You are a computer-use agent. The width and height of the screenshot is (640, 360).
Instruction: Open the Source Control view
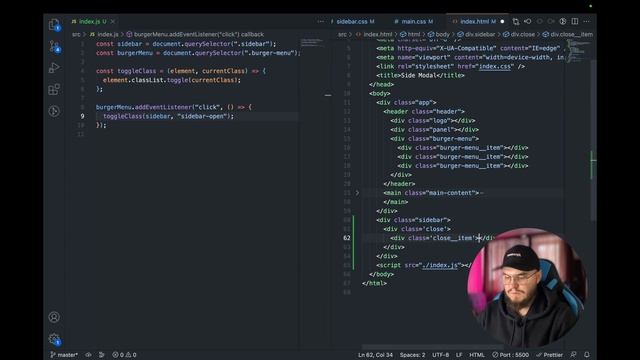54,47
